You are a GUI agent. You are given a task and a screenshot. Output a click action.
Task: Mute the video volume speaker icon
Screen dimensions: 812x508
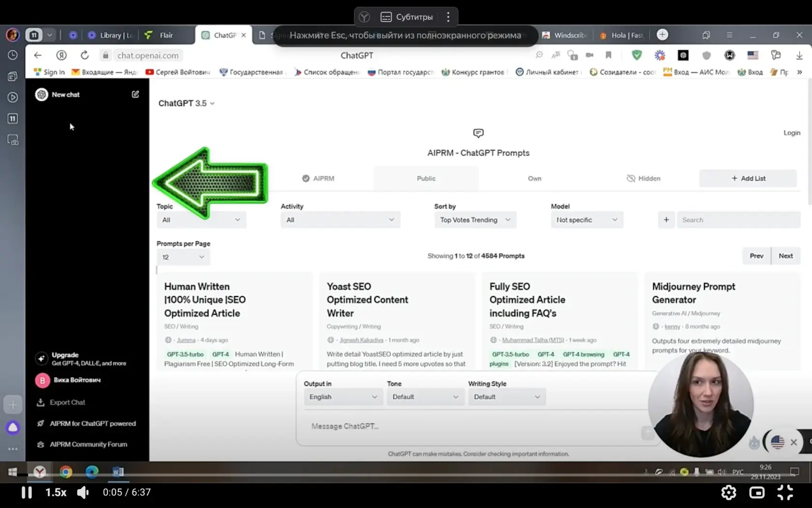pyautogui.click(x=83, y=493)
